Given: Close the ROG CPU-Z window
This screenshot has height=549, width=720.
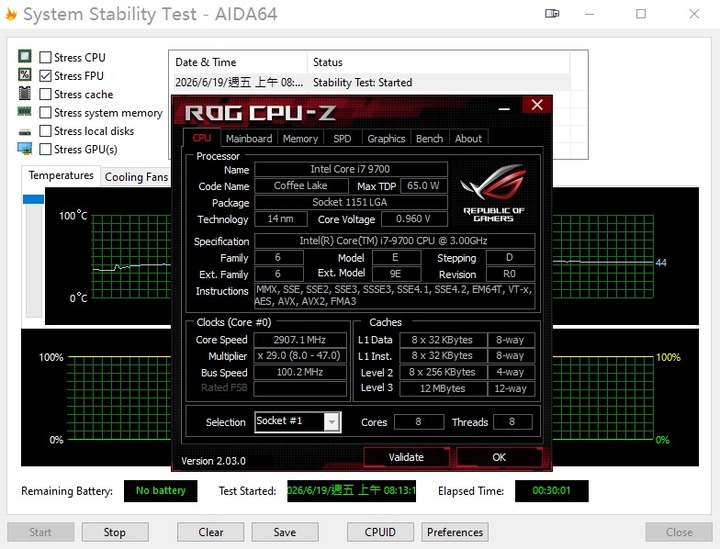Looking at the screenshot, I should 537,105.
